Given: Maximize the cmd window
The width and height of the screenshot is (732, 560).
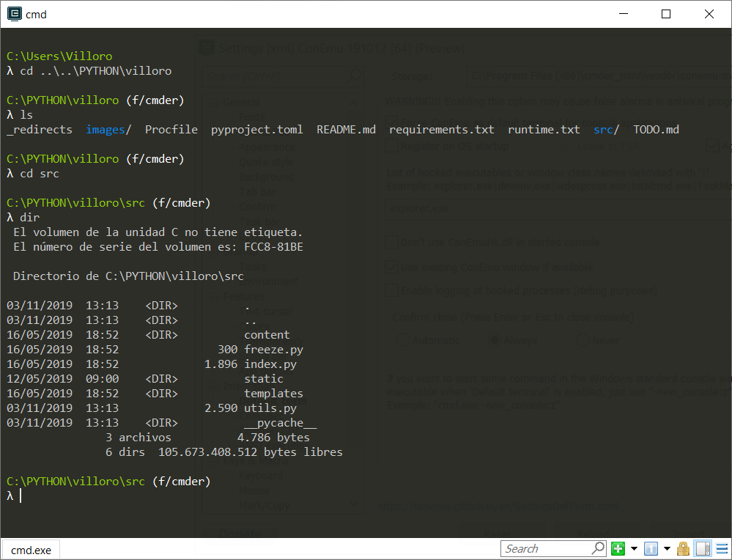Looking at the screenshot, I should 666,14.
